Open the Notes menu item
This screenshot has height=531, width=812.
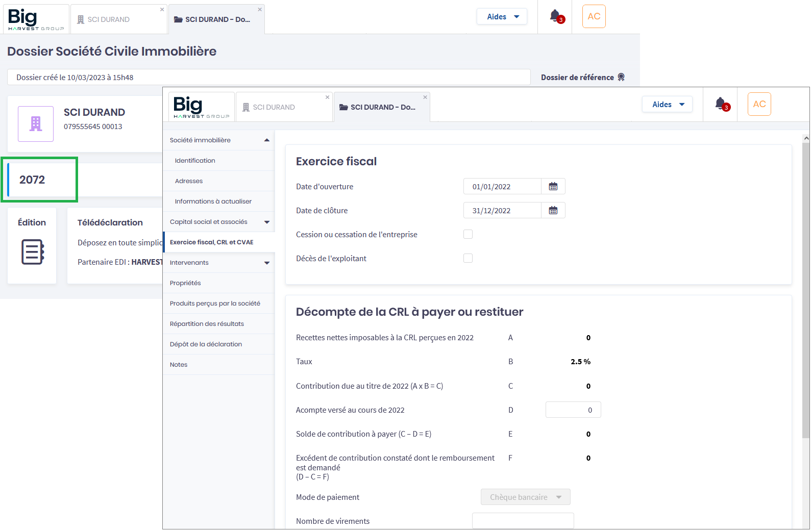coord(219,365)
